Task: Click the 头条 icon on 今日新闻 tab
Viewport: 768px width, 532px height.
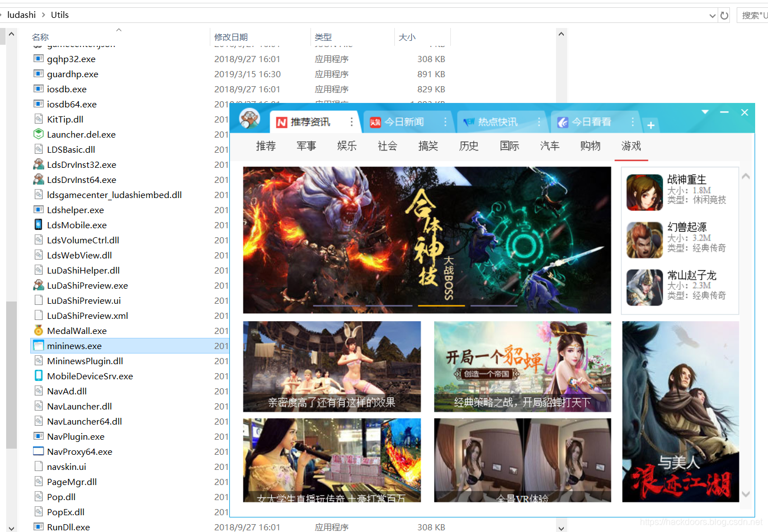Action: tap(375, 122)
